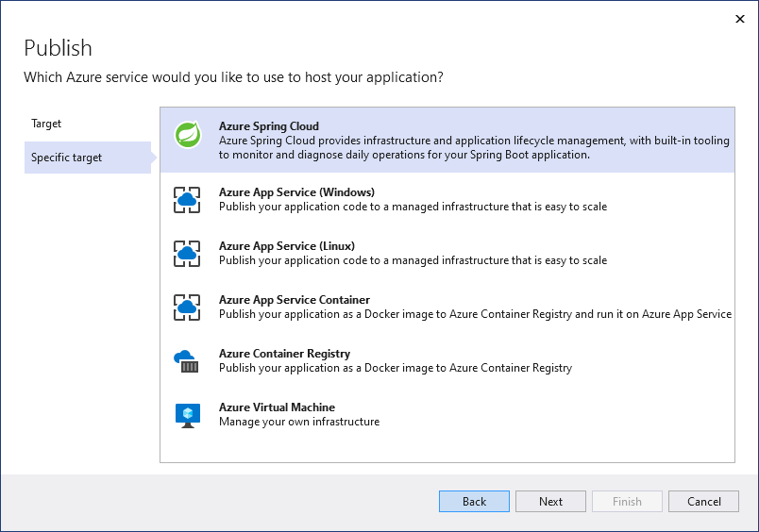759x532 pixels.
Task: Click the Azure Container Registry icon
Action: coord(187,361)
